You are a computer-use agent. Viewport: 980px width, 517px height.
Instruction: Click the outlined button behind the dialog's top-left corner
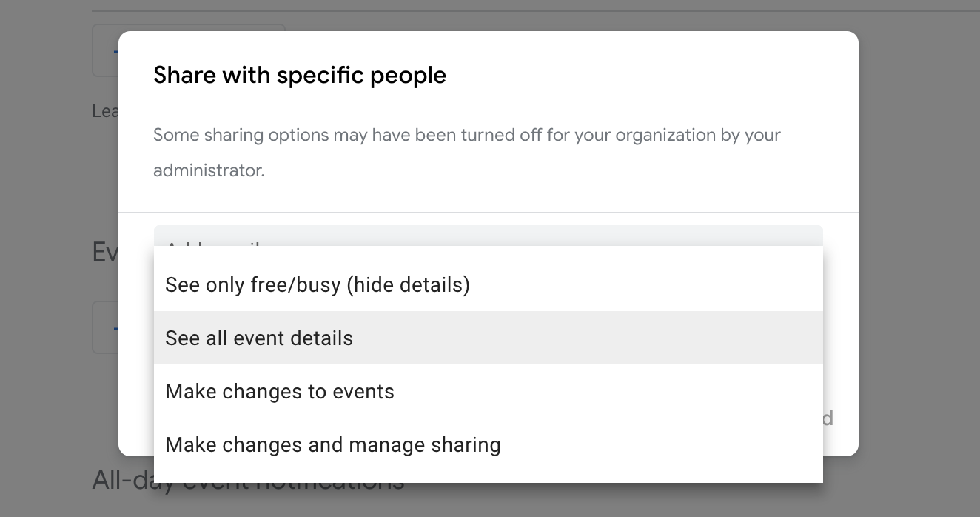104,50
